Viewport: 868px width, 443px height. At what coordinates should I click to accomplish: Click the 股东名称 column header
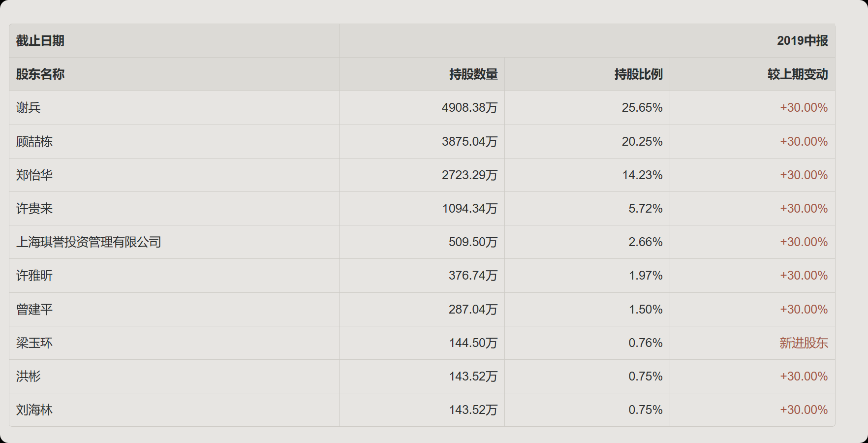pyautogui.click(x=40, y=74)
